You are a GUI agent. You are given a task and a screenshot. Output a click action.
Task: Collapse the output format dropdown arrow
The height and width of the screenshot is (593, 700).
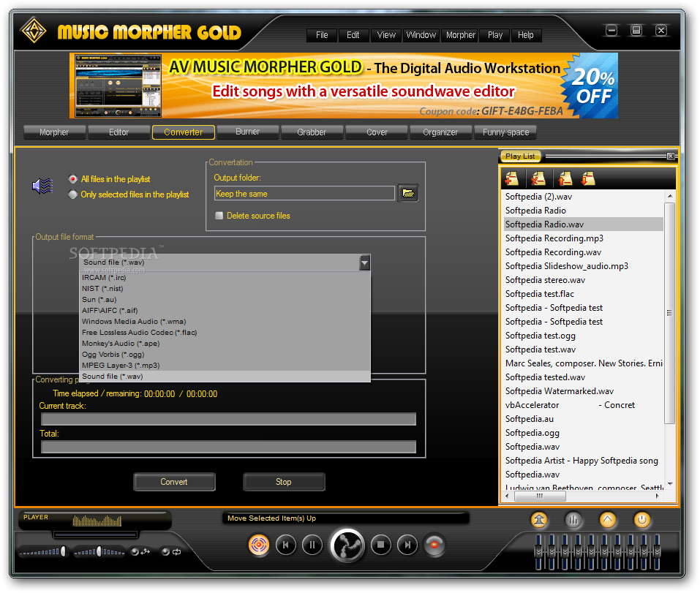click(x=364, y=262)
